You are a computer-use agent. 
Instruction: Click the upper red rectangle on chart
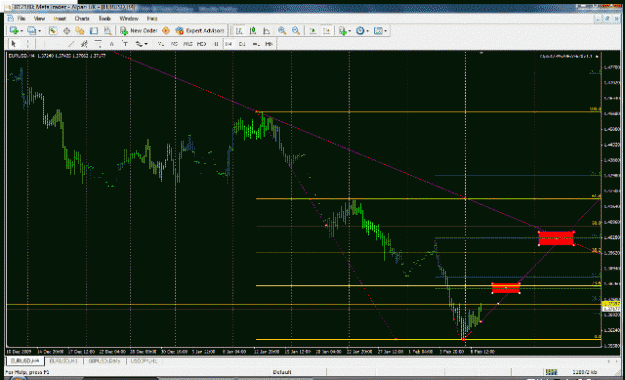tap(556, 238)
